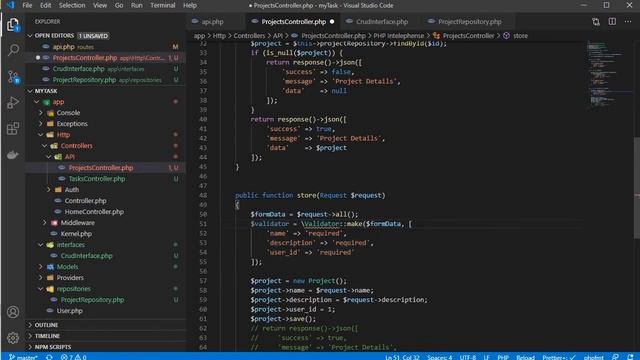Viewport: 640px width, 360px height.
Task: Collapse the Http folder
Action: pyautogui.click(x=41, y=135)
